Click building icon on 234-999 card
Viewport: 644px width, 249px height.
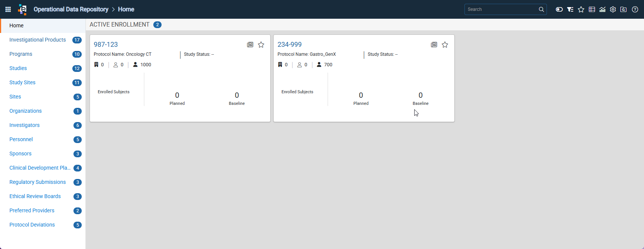pos(280,65)
